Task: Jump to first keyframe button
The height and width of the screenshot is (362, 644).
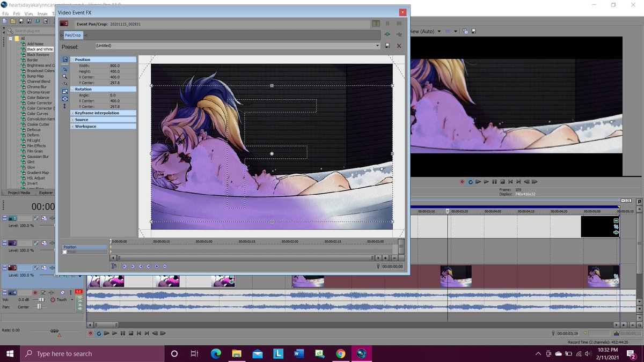Action: point(125,266)
